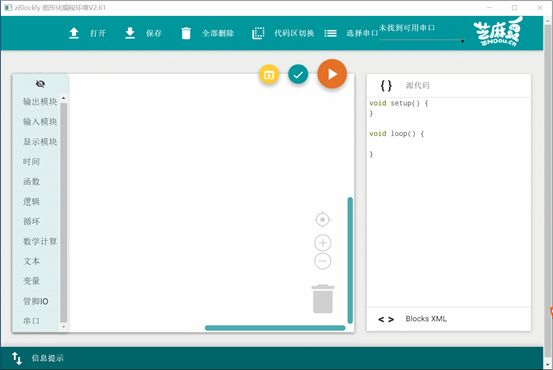Screen dimensions: 553x370
Task: Open the 时间 category
Action: (x=31, y=162)
